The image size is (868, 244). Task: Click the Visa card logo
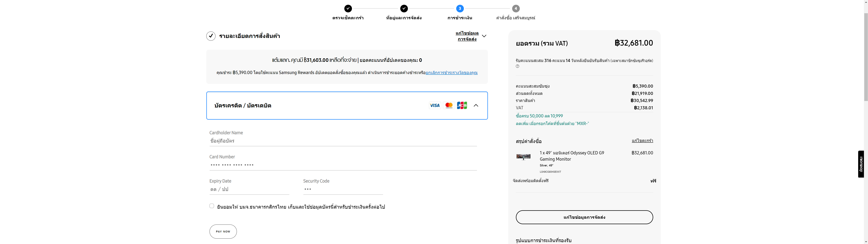click(435, 106)
